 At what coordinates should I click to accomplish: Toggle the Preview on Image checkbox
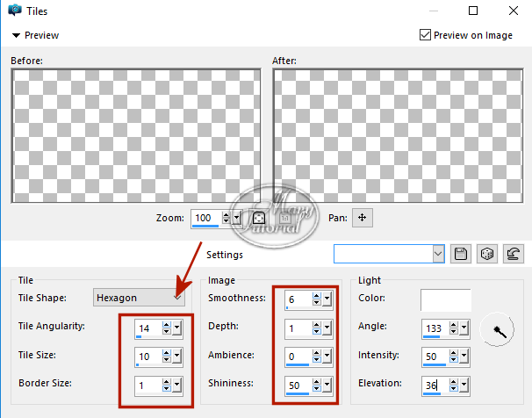click(x=426, y=35)
